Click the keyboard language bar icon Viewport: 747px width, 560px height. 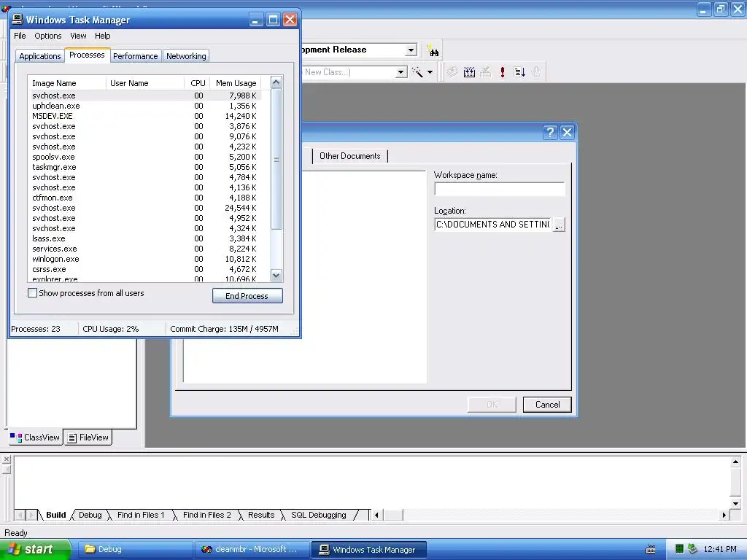pyautogui.click(x=650, y=550)
